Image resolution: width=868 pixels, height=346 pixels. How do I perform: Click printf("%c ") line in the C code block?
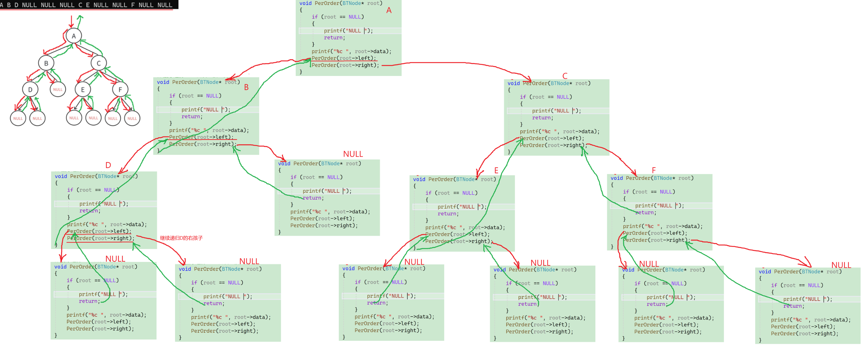pyautogui.click(x=559, y=132)
